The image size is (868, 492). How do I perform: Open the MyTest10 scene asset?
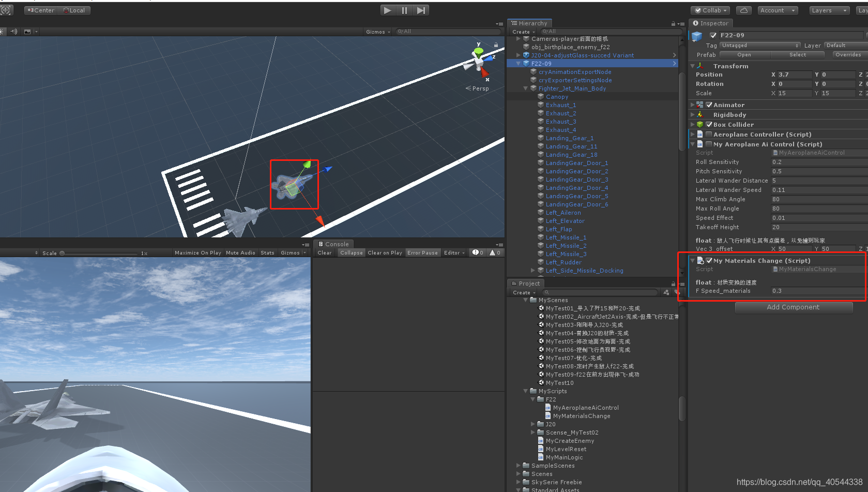tap(559, 383)
